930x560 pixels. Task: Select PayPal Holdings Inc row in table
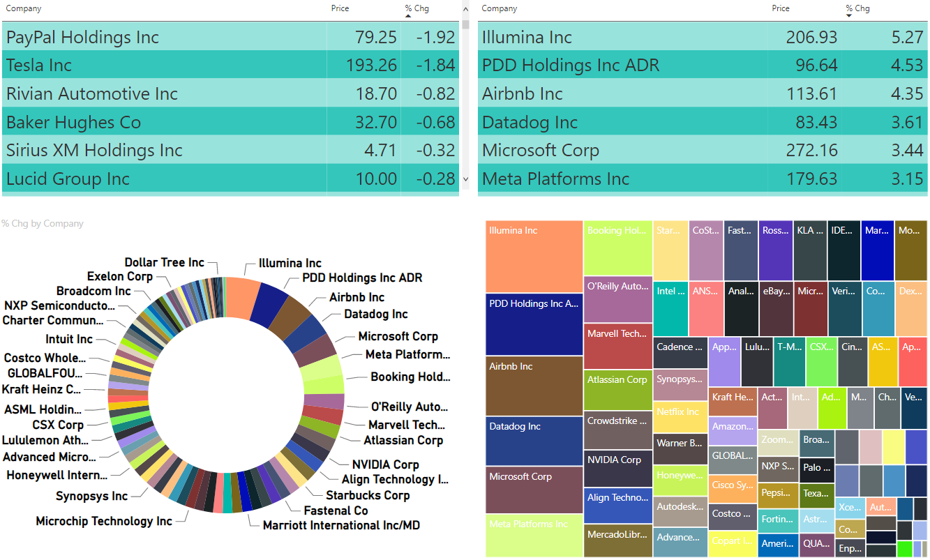pyautogui.click(x=230, y=37)
